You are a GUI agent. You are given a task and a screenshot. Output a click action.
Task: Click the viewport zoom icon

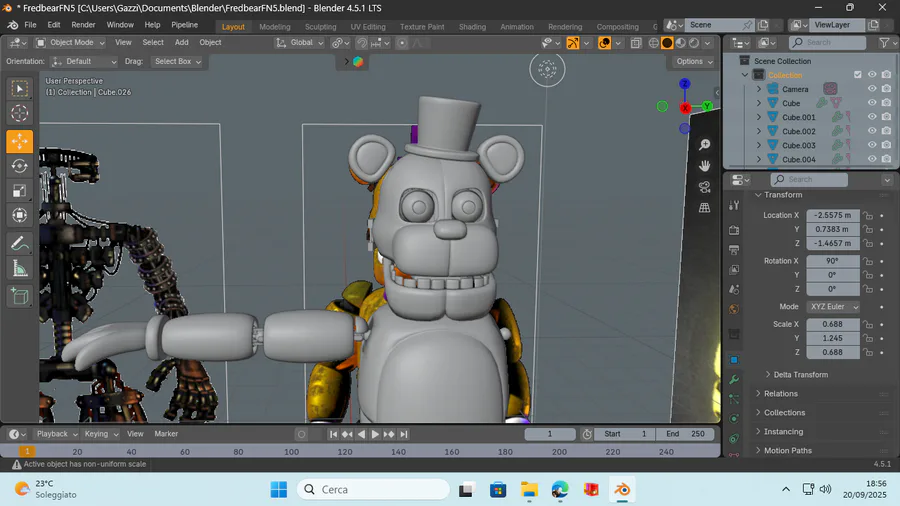tap(704, 145)
